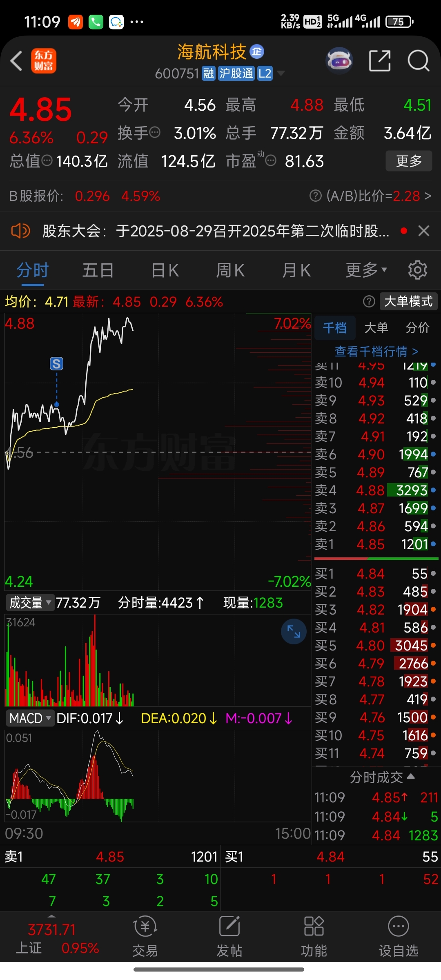Switch to the 分价 tab

[418, 327]
